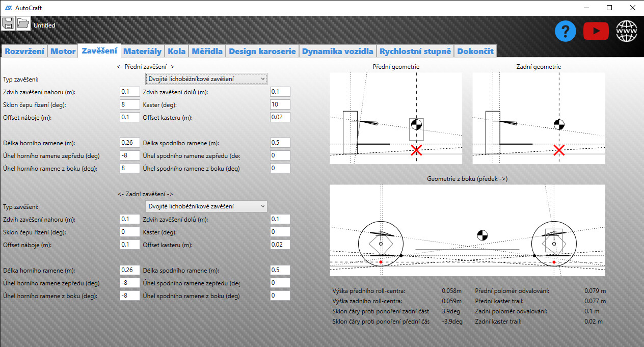Screen dimensions: 644x347
Task: Expand the front suspension type dropdown
Action: click(206, 79)
